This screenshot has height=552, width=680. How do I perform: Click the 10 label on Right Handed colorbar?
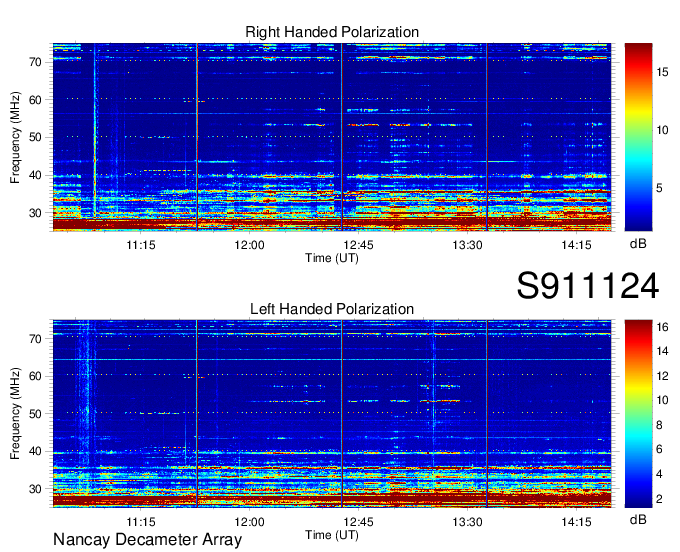[x=662, y=130]
